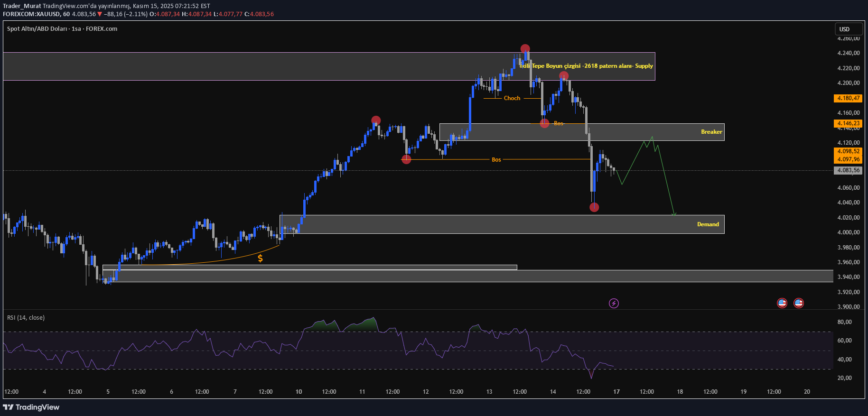Click 4.000,00 on the price axis
The image size is (868, 416).
point(849,232)
